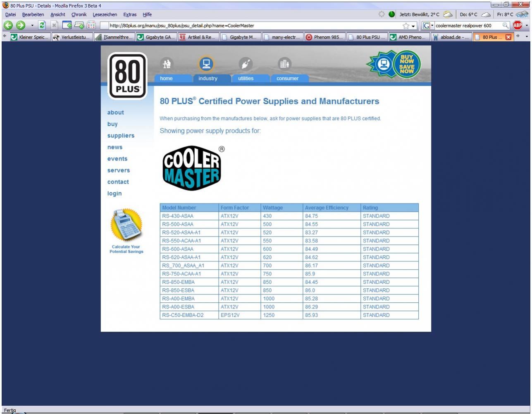Image resolution: width=532 pixels, height=414 pixels.
Task: Click the Adblock Plus ABP icon
Action: (x=517, y=26)
